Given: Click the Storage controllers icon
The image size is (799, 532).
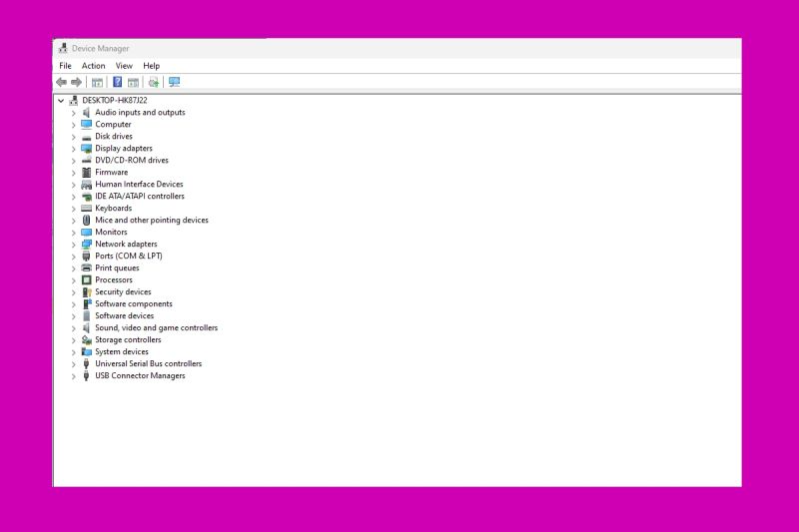Looking at the screenshot, I should 87,339.
